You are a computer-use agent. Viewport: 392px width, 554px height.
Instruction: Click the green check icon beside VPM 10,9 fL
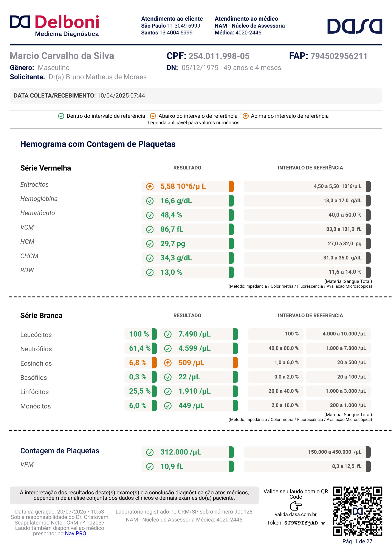tap(150, 466)
